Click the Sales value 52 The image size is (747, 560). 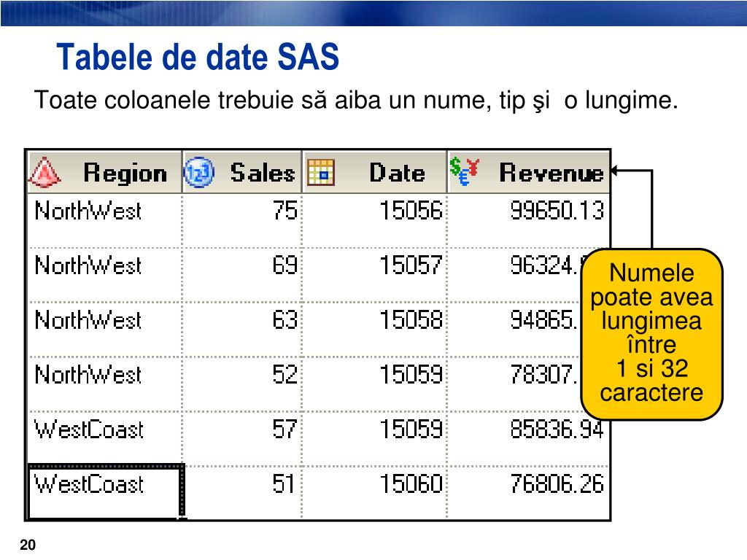point(285,375)
